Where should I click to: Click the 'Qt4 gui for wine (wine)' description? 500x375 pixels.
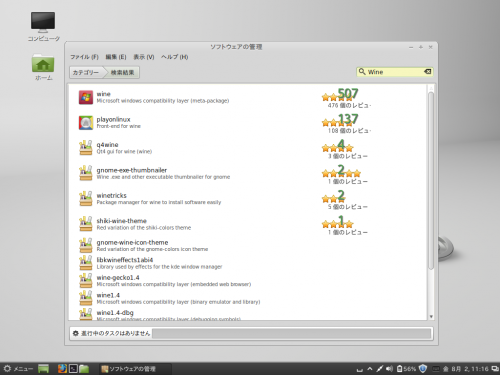click(x=124, y=151)
